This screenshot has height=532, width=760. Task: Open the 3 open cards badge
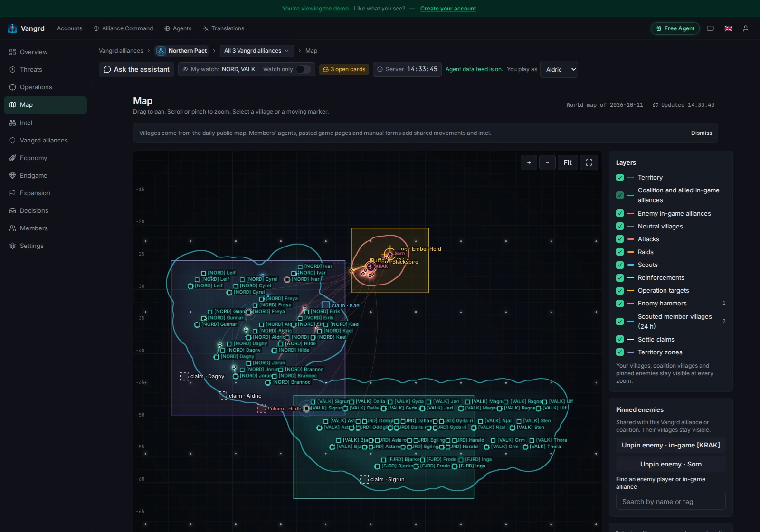click(x=344, y=69)
